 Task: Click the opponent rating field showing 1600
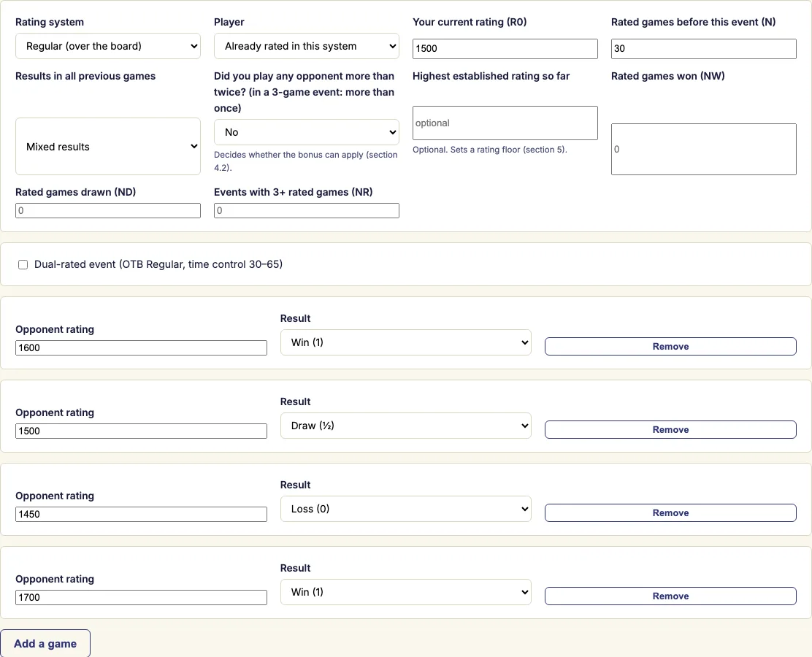(141, 348)
